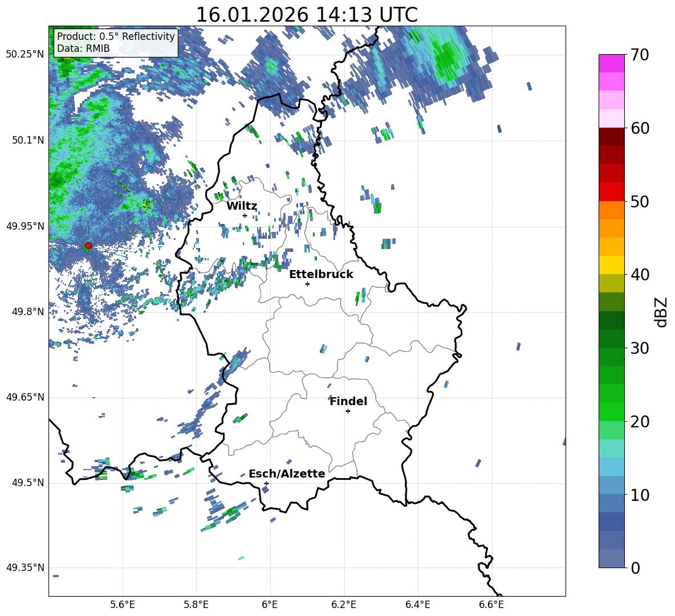This screenshot has width=675, height=616.
Task: Click the 30 label on the colorbar
Action: pyautogui.click(x=640, y=348)
